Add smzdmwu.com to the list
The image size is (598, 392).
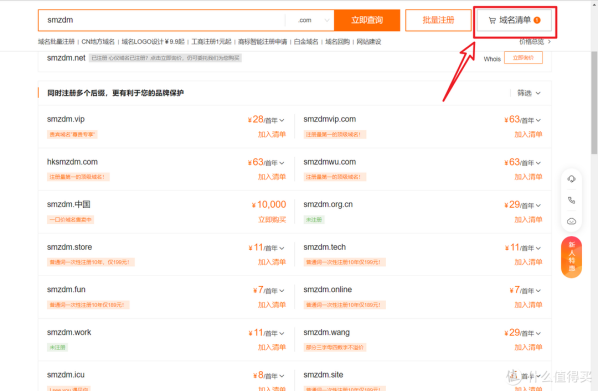pos(528,177)
